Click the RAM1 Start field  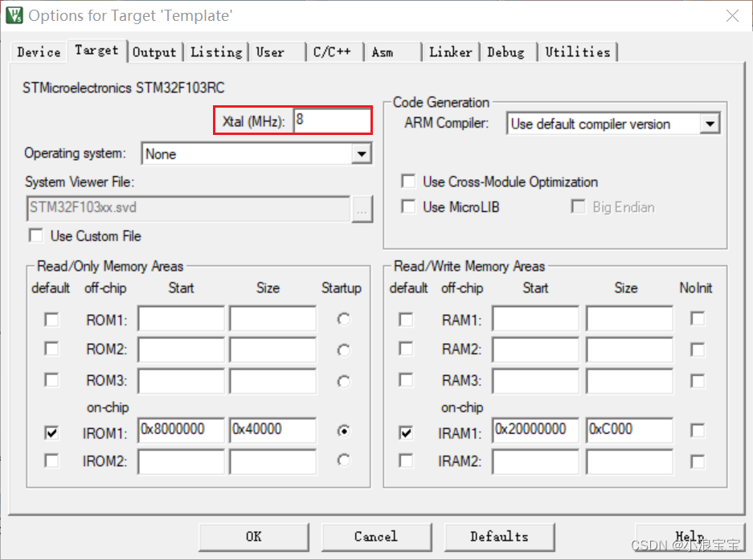(x=535, y=318)
